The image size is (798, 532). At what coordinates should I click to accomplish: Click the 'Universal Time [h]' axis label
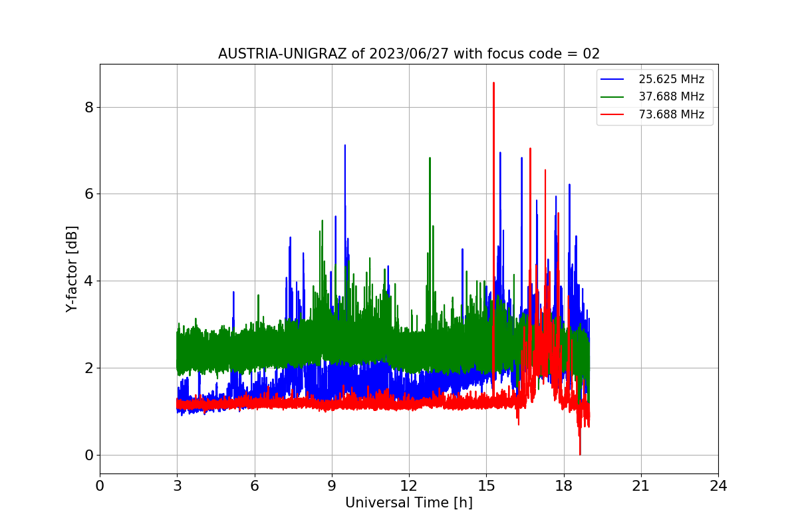(x=409, y=503)
